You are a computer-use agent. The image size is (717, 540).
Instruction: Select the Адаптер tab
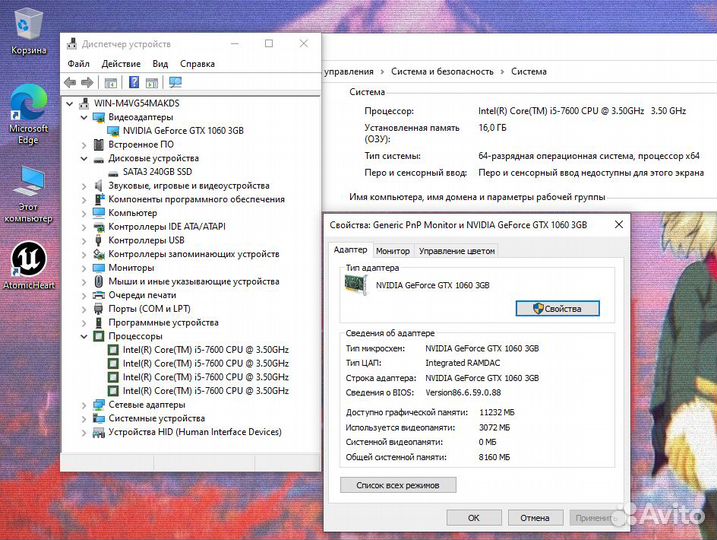coord(350,250)
